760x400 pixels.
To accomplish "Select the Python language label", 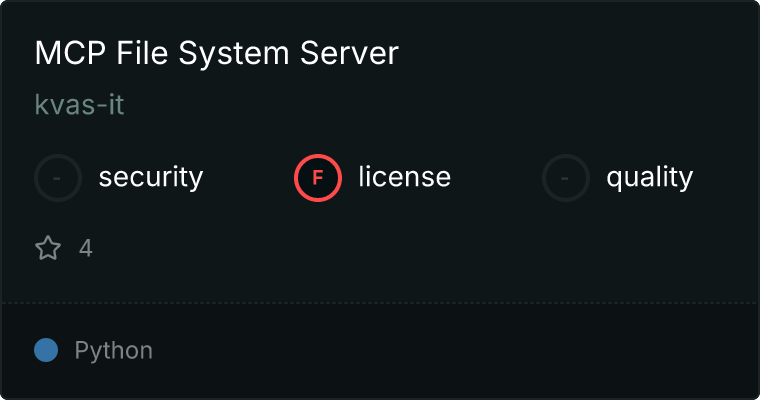I will click(114, 351).
